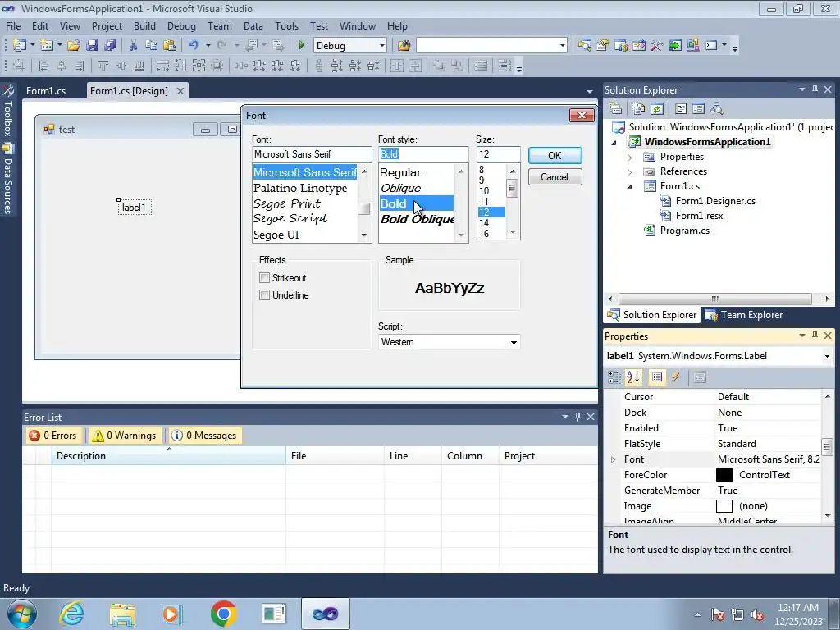Click the Font name input field
This screenshot has width=840, height=630.
(311, 154)
